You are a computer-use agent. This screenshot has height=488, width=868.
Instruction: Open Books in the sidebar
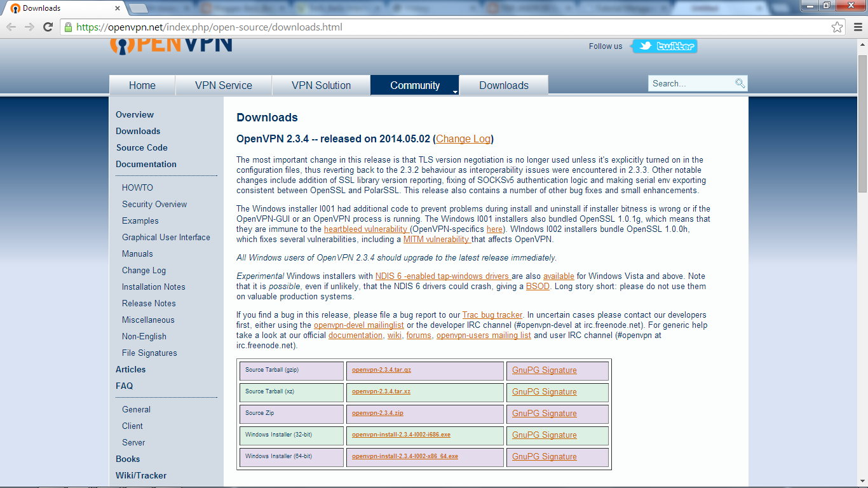(128, 459)
